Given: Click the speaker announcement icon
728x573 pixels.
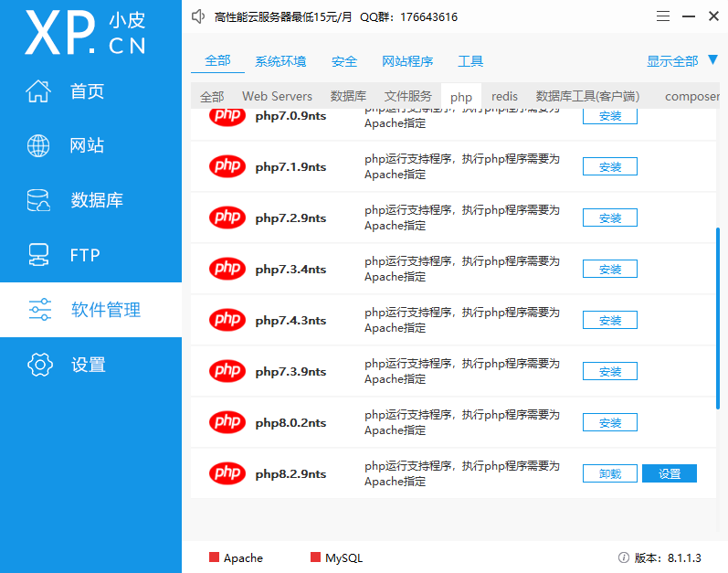Looking at the screenshot, I should [199, 16].
